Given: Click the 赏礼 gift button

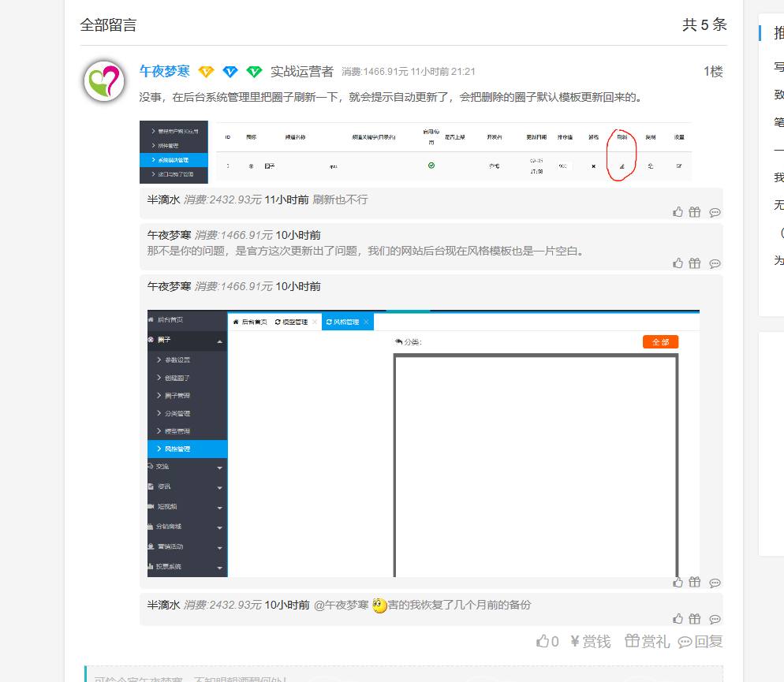Looking at the screenshot, I should tap(647, 642).
